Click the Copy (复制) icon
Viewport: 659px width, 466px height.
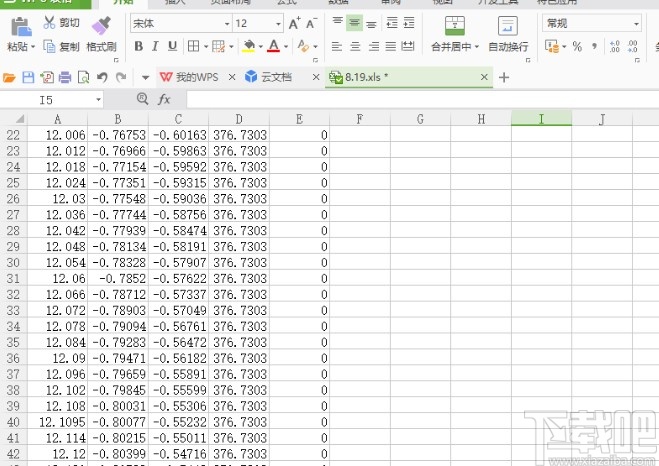49,46
